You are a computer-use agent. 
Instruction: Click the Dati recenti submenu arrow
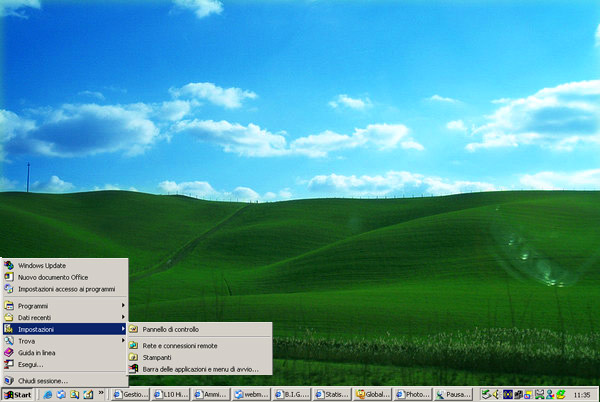point(123,317)
